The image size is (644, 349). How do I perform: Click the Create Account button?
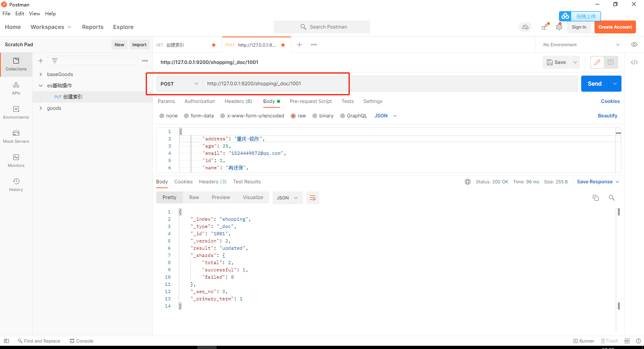(615, 27)
